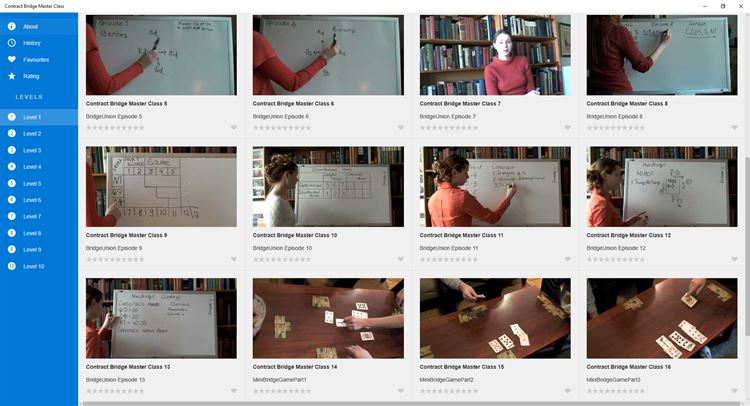The height and width of the screenshot is (406, 750).
Task: Switch to Level 2 in the sidebar
Action: coord(39,133)
